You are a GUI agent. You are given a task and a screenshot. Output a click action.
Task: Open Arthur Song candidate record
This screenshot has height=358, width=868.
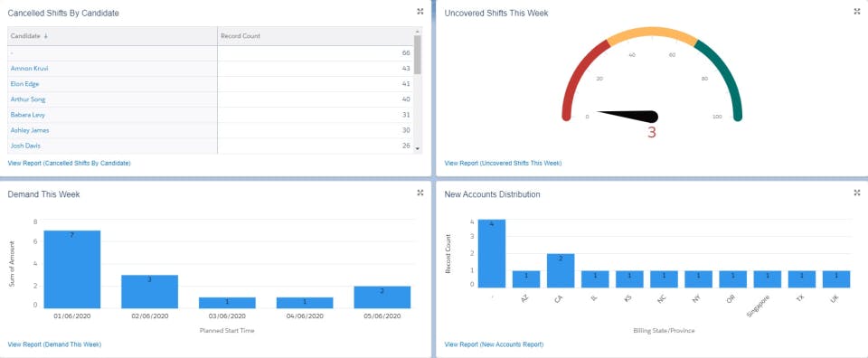28,99
